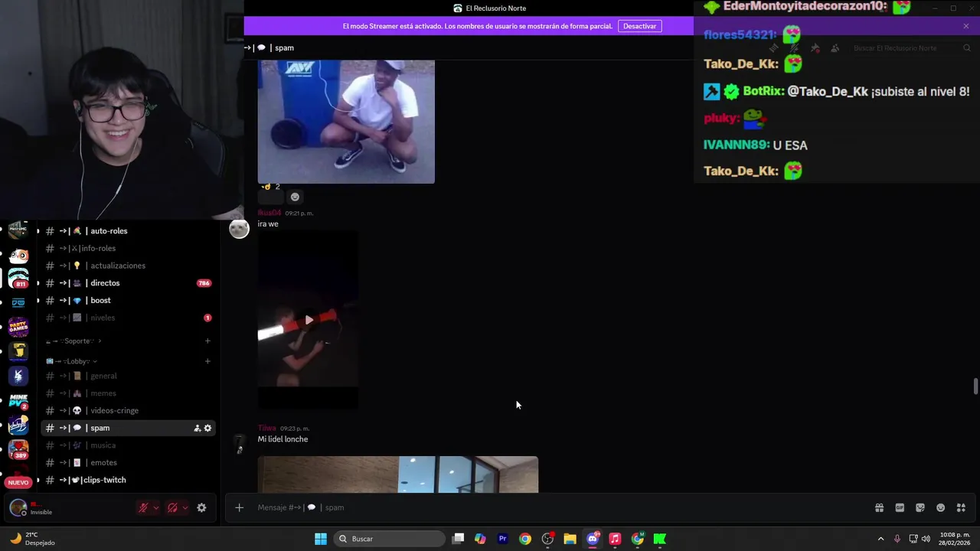Show hidden system tray icons

pos(880,539)
